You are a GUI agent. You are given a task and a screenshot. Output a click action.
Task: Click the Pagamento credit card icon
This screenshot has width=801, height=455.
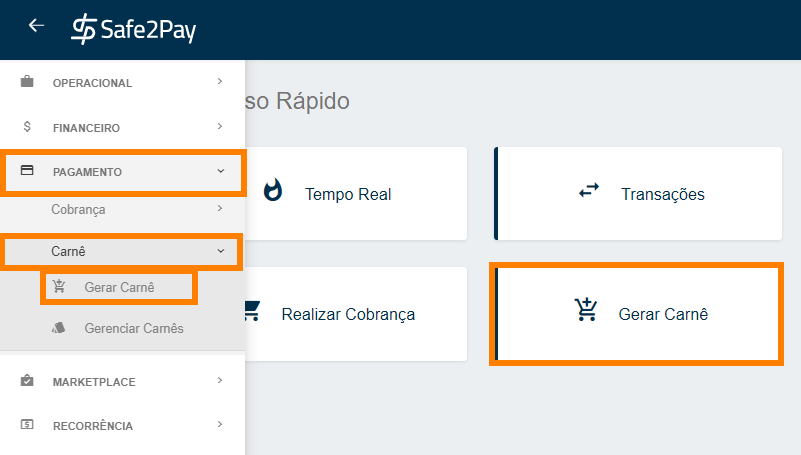[x=27, y=171]
